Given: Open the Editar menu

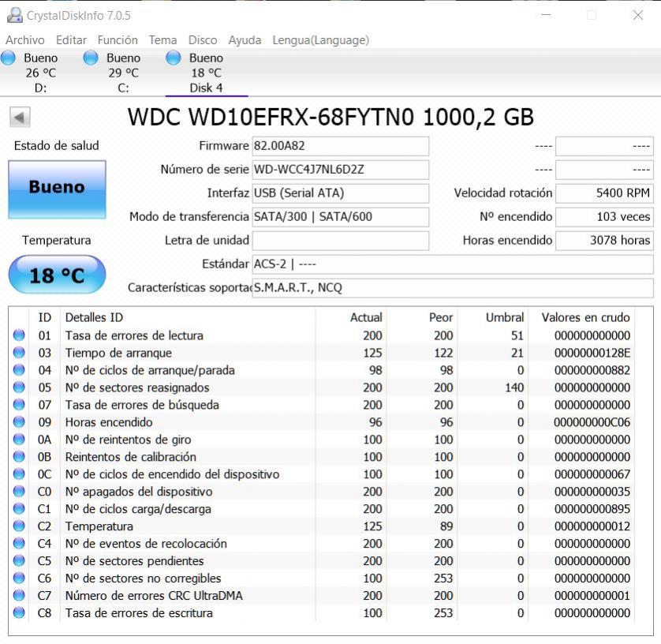Looking at the screenshot, I should [x=71, y=40].
